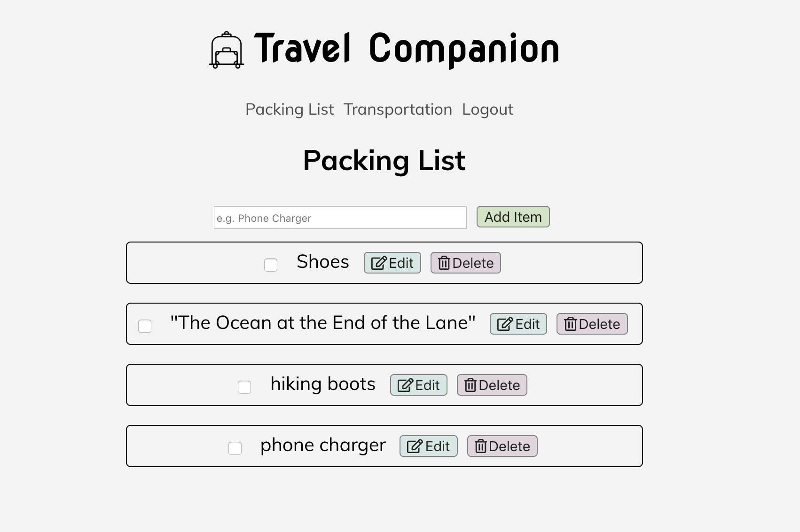Click the pencil icon for hiking boots
Image resolution: width=800 pixels, height=532 pixels.
tap(405, 385)
